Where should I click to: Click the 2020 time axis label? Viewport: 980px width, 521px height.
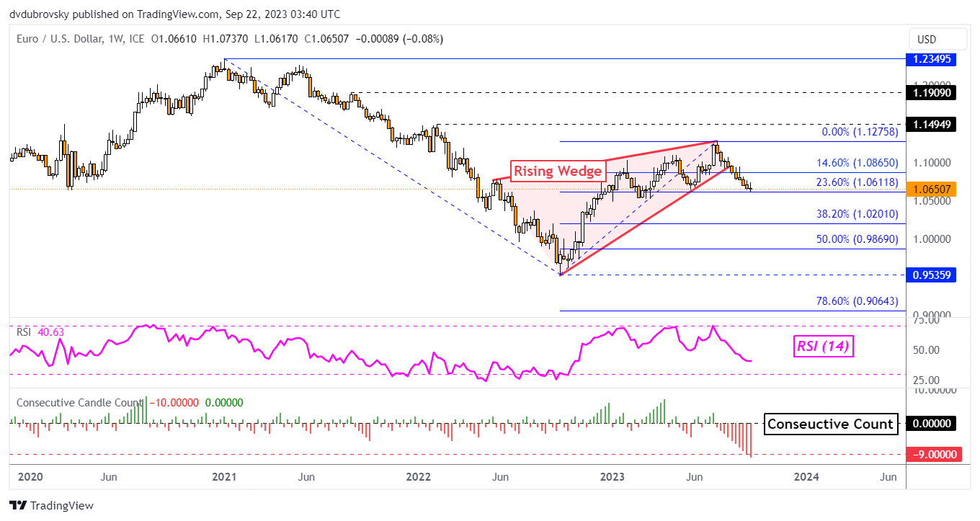coord(30,476)
